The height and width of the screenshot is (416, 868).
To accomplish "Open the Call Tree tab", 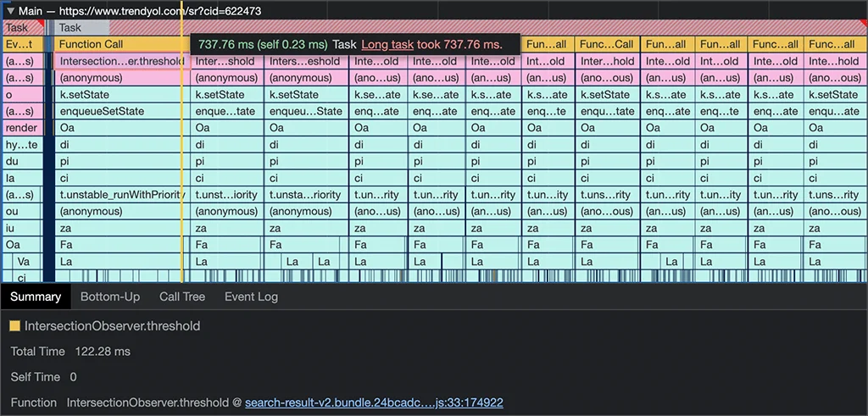I will [182, 297].
